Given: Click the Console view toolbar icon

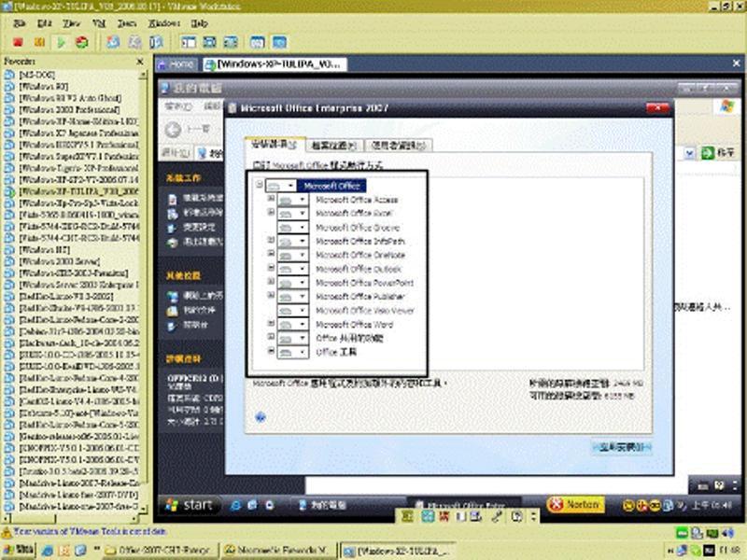Looking at the screenshot, I should point(279,42).
